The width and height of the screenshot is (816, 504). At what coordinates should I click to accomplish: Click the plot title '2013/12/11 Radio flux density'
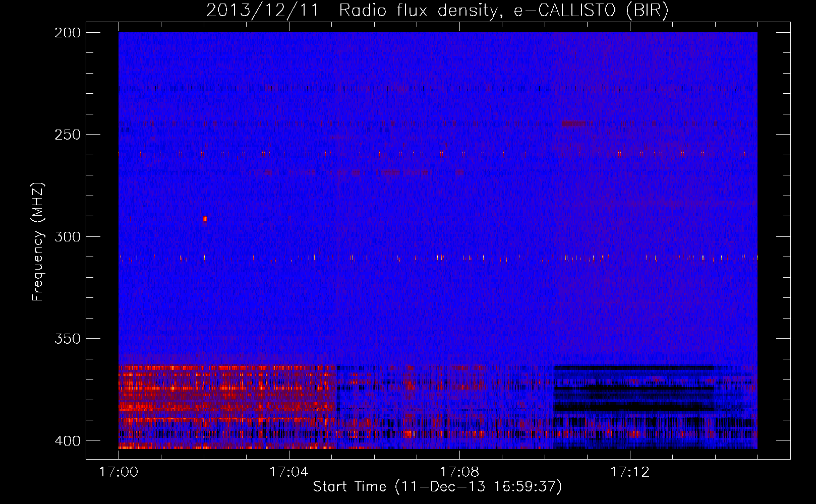pyautogui.click(x=352, y=11)
